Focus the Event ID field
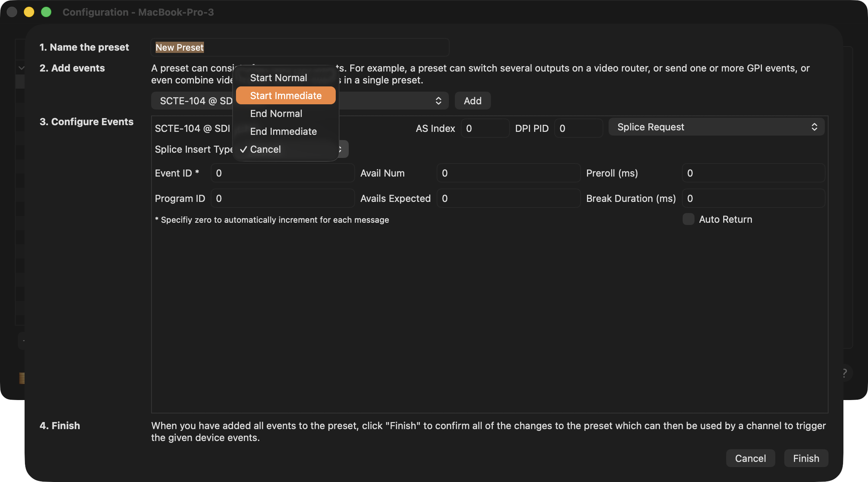Image resolution: width=868 pixels, height=482 pixels. click(283, 173)
